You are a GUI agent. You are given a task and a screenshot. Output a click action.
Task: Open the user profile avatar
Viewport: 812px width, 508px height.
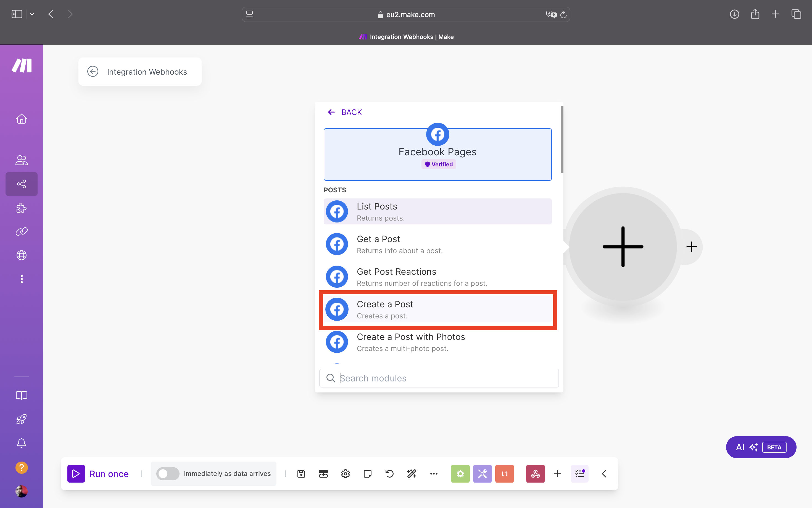(22, 491)
